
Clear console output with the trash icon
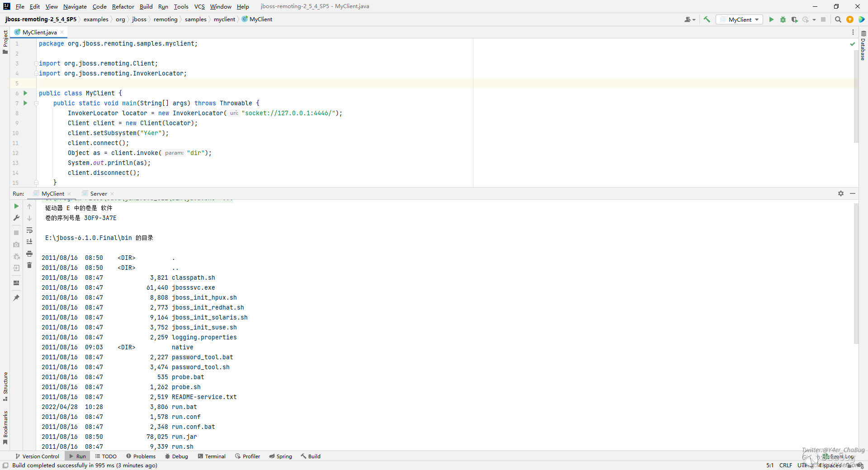29,265
